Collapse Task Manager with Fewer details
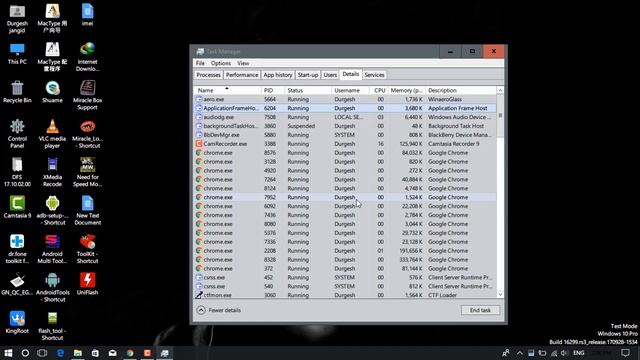The width and height of the screenshot is (640, 360). pos(219,310)
